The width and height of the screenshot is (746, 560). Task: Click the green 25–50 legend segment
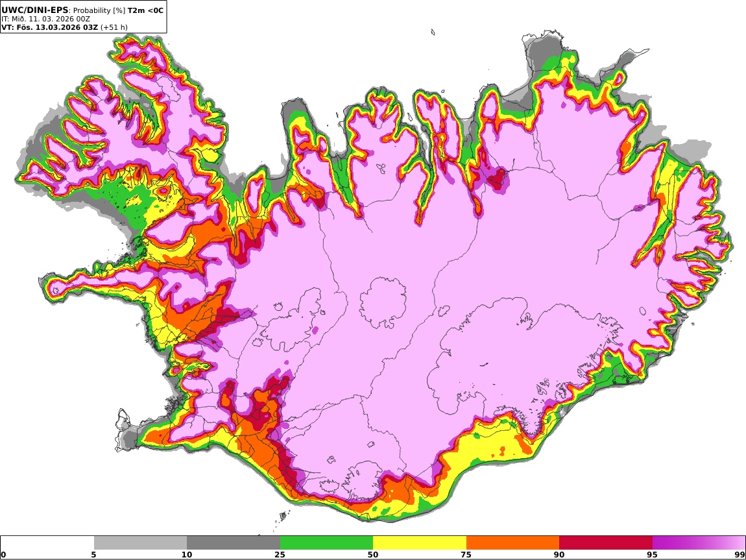point(326,542)
